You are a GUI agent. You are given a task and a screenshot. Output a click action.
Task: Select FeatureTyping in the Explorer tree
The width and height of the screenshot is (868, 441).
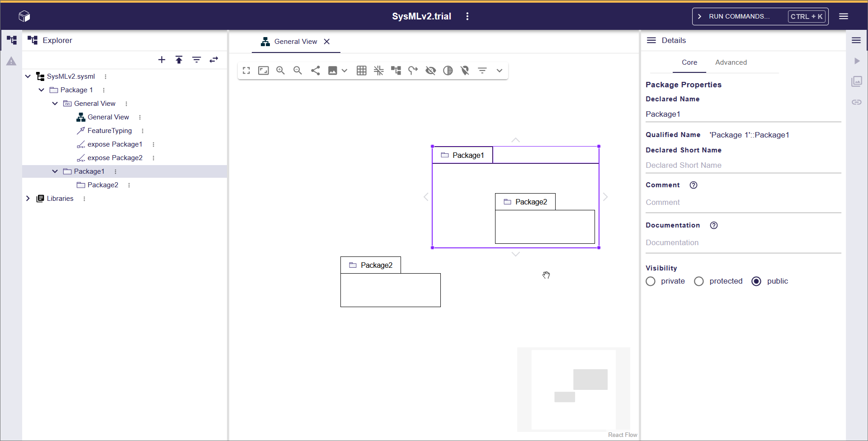point(109,131)
